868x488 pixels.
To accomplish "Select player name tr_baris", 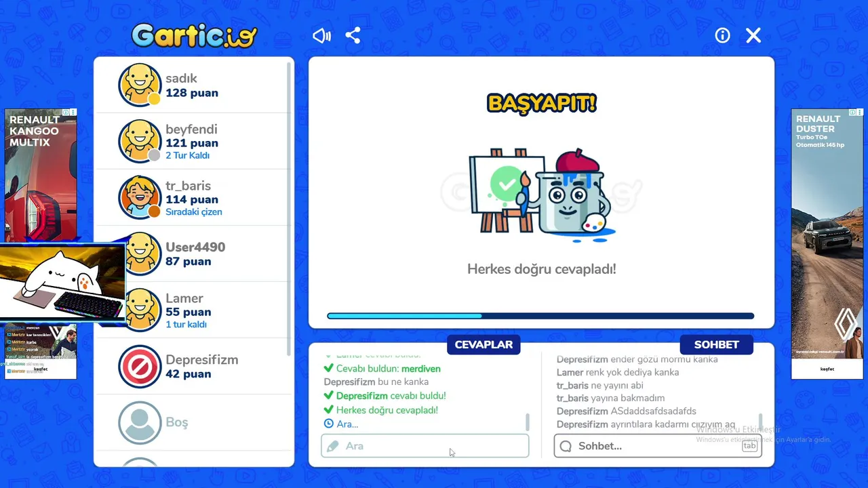I will [x=188, y=186].
